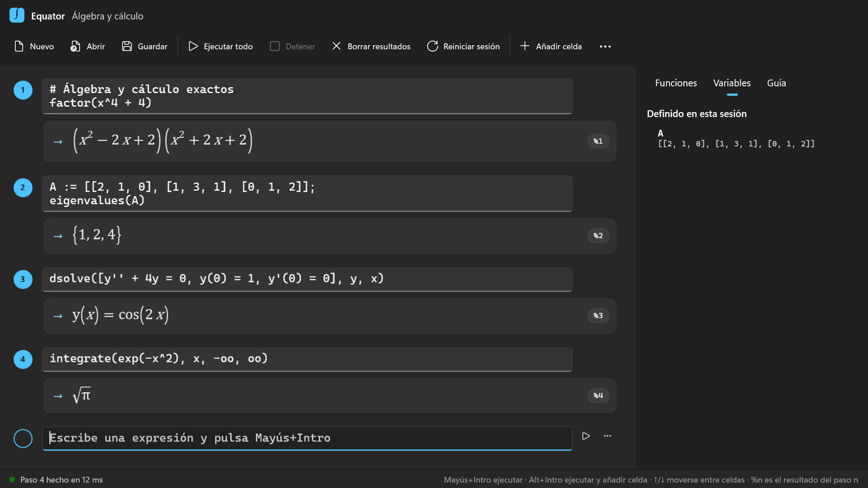Click the green status indicator dot
This screenshot has width=868, height=488.
coord(12,479)
